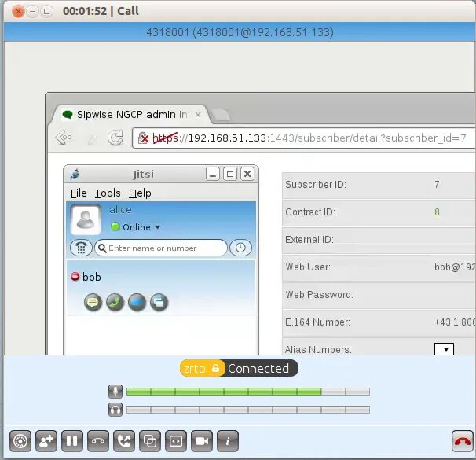Image resolution: width=476 pixels, height=460 pixels.
Task: Mute the microphone
Action: click(x=115, y=392)
